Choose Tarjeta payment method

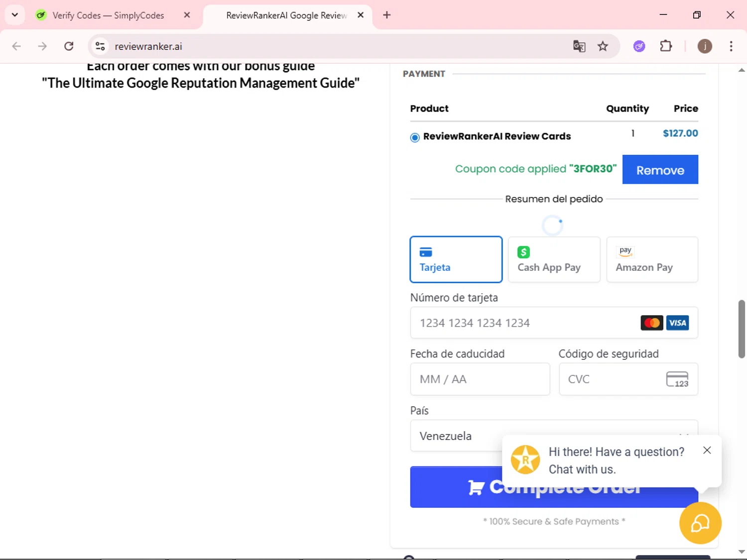point(456,259)
